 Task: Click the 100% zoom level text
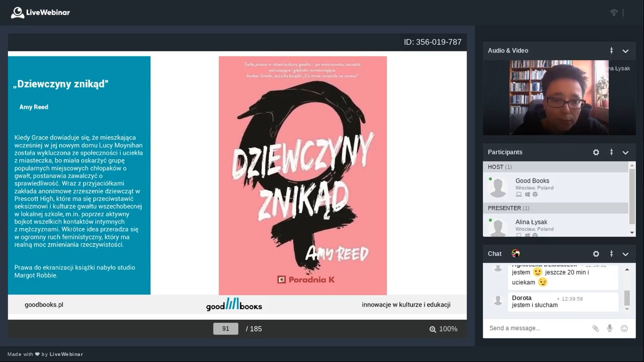[x=448, y=329]
